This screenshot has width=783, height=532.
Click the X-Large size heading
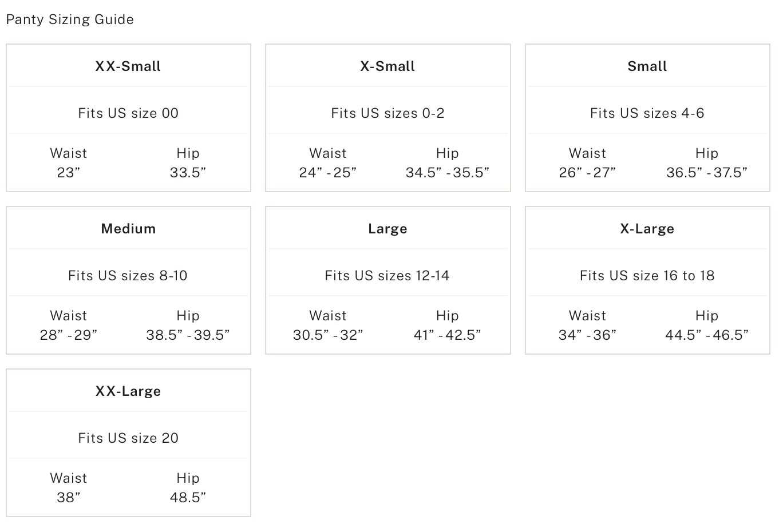647,229
